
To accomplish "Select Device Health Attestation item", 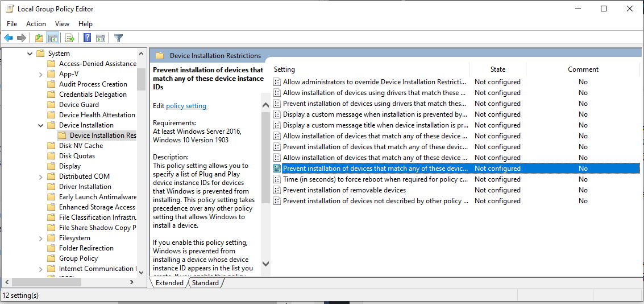I will coord(97,115).
